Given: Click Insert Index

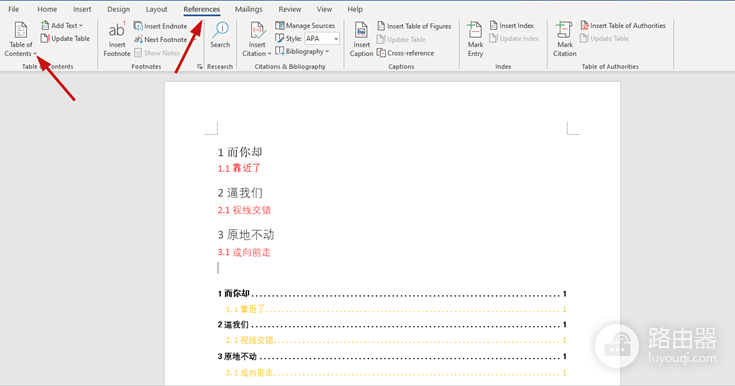Looking at the screenshot, I should click(x=512, y=25).
